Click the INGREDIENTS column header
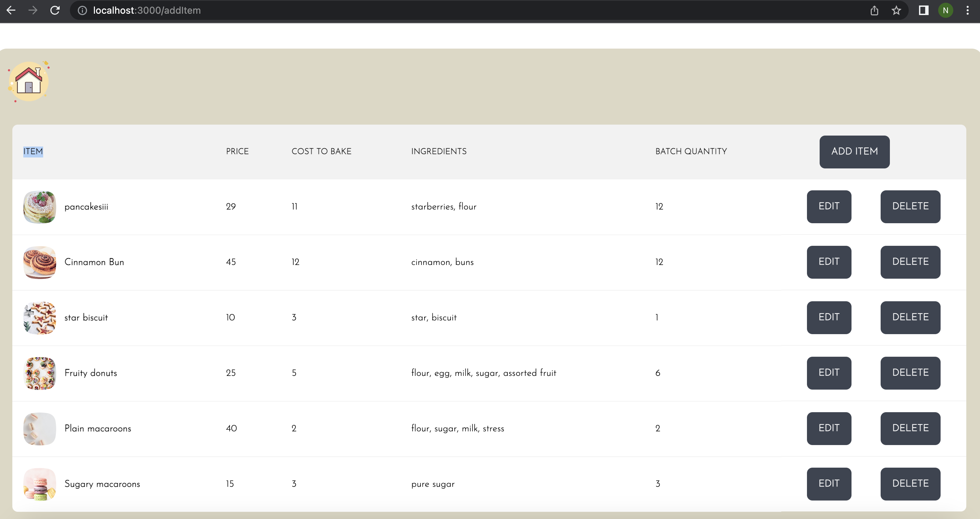 (439, 151)
